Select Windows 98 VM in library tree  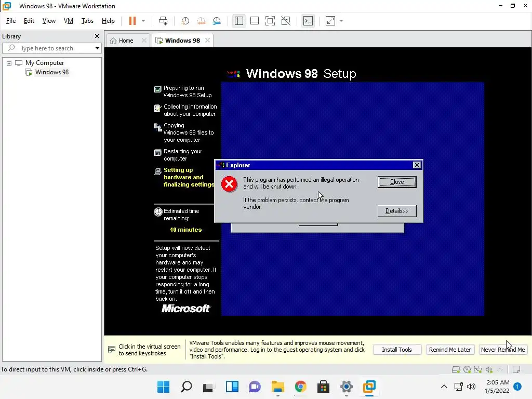pos(52,72)
